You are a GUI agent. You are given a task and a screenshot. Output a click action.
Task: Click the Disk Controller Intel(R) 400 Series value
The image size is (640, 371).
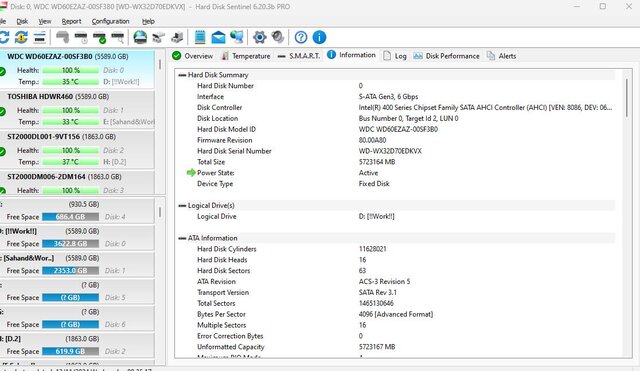[x=485, y=107]
